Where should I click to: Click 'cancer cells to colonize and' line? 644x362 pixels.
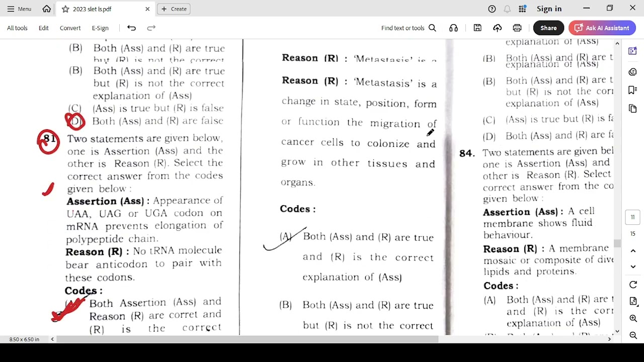point(358,143)
